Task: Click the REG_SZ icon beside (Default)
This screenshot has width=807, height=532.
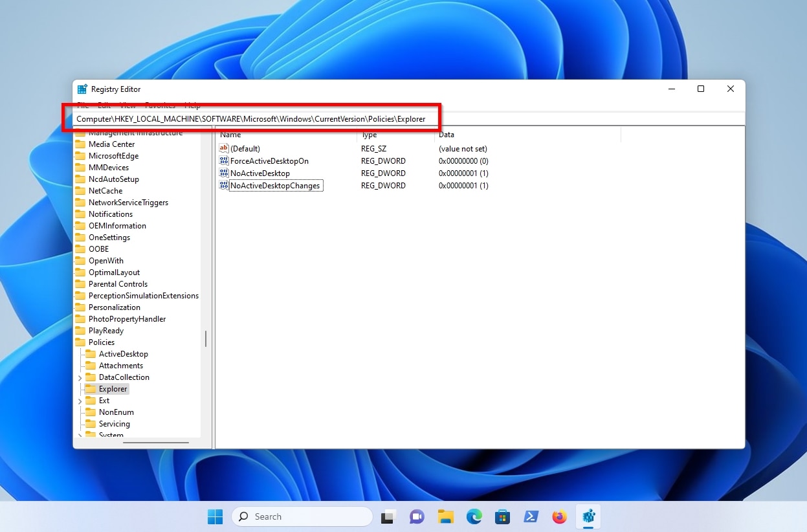Action: 223,148
